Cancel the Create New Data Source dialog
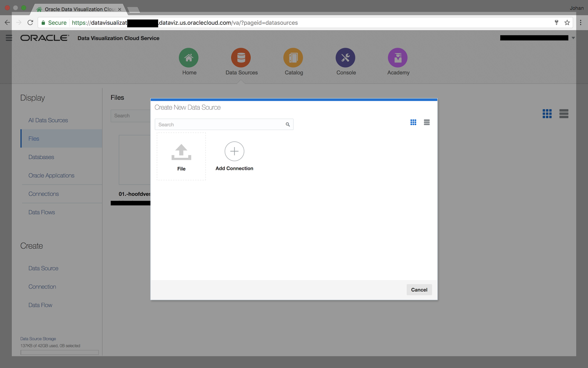This screenshot has width=588, height=368. 419,290
